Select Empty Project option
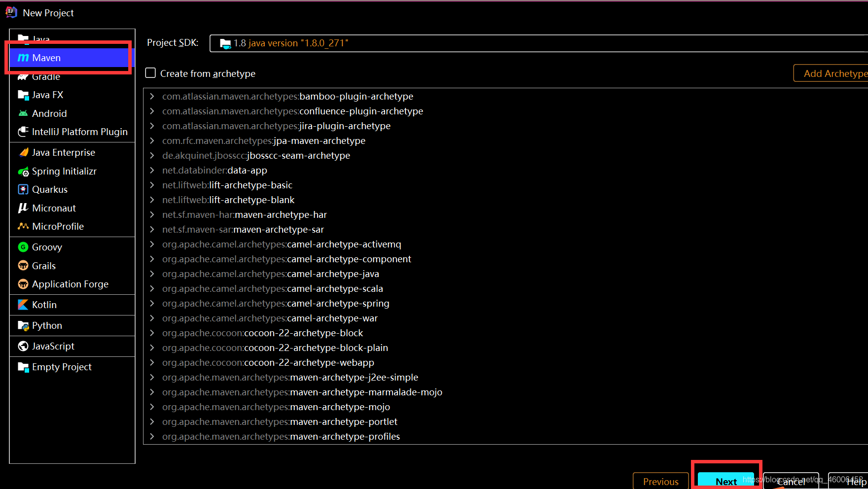 72,367
